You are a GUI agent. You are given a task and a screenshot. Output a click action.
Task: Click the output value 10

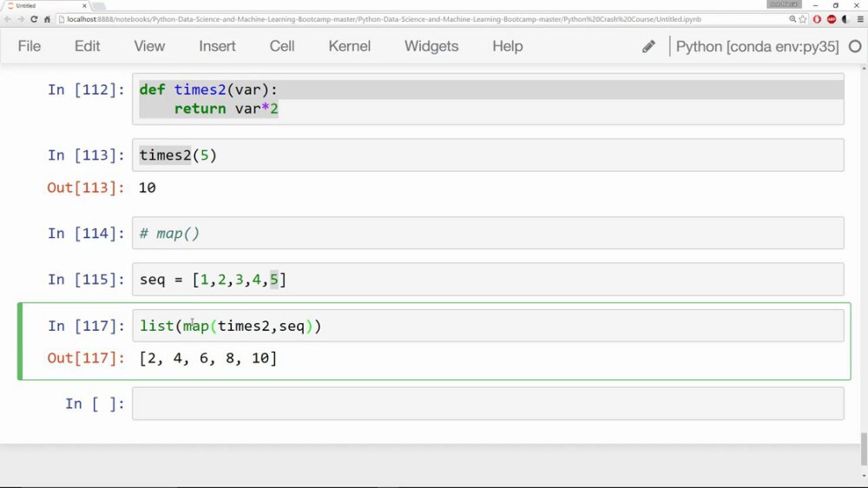click(x=148, y=188)
